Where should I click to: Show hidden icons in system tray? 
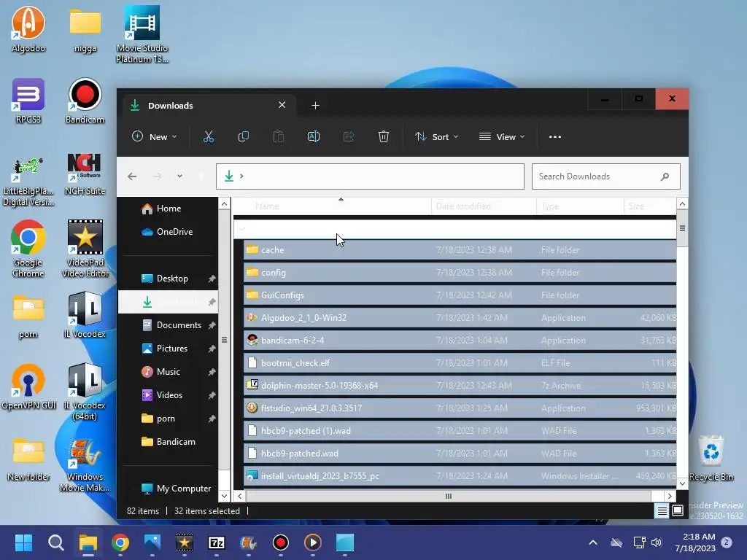593,542
